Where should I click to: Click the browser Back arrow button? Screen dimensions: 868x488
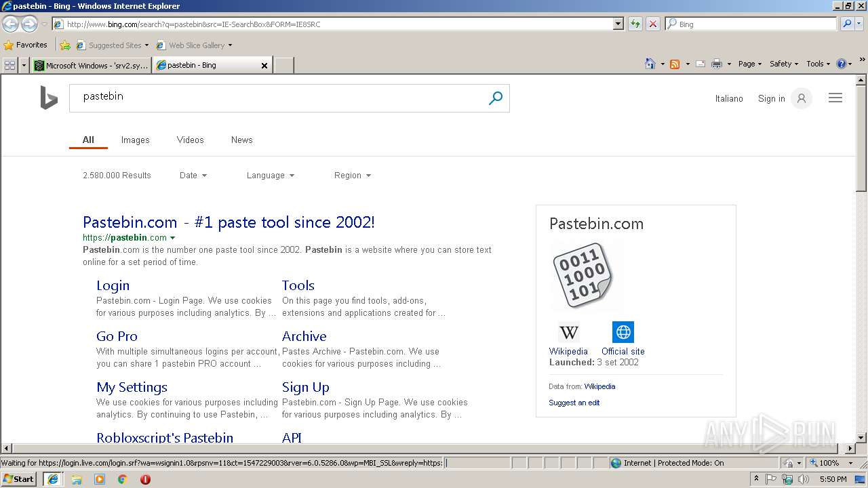[x=10, y=24]
